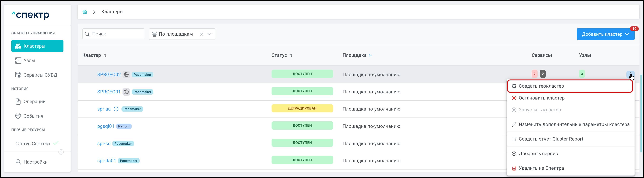Click the globe icon next to SPRGEO02
The height and width of the screenshot is (178, 644).
(x=126, y=75)
